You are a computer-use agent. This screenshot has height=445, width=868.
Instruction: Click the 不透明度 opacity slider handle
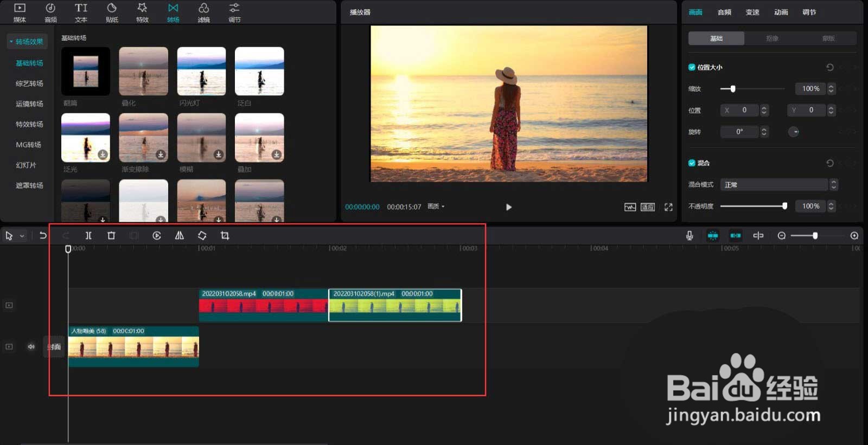click(x=784, y=206)
